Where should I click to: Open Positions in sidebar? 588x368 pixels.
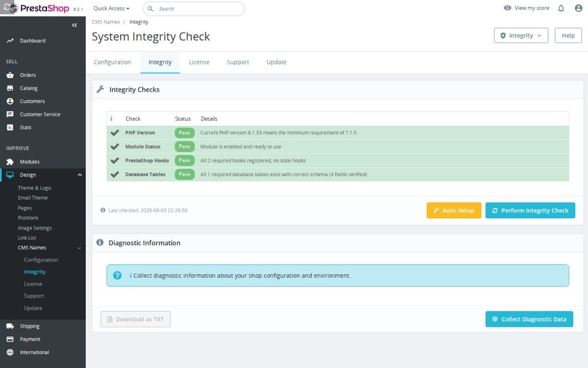(x=28, y=218)
